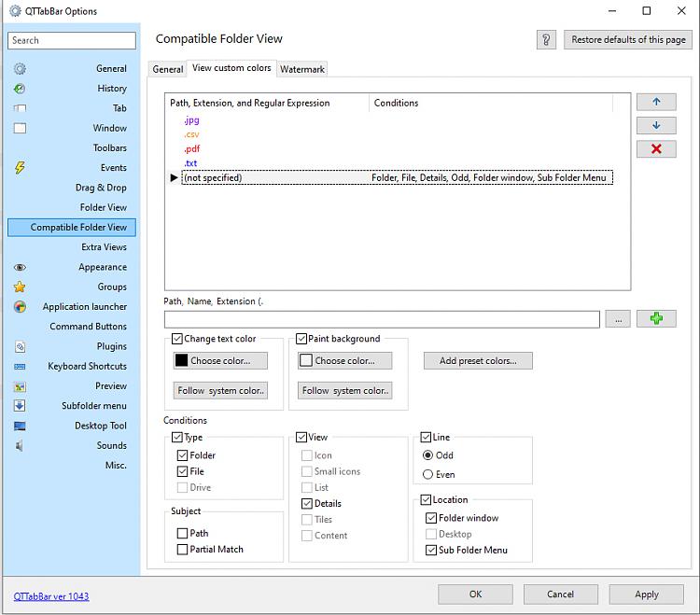Click the Window sidebar icon

[x=20, y=128]
